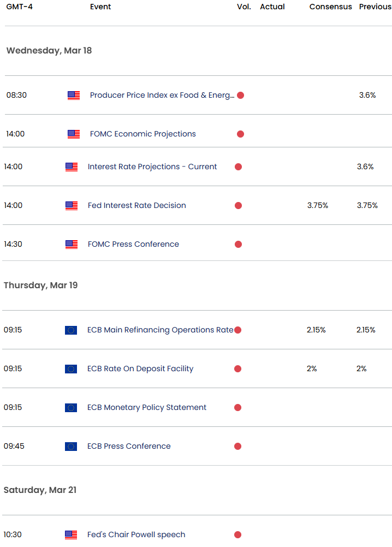Click the Consensus column header

[330, 7]
